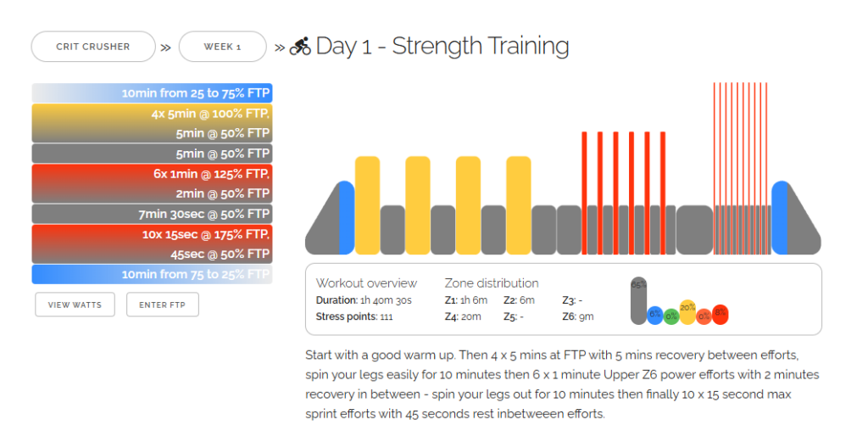Click the first tall red sprint line
This screenshot has width=868, height=431.
715,168
